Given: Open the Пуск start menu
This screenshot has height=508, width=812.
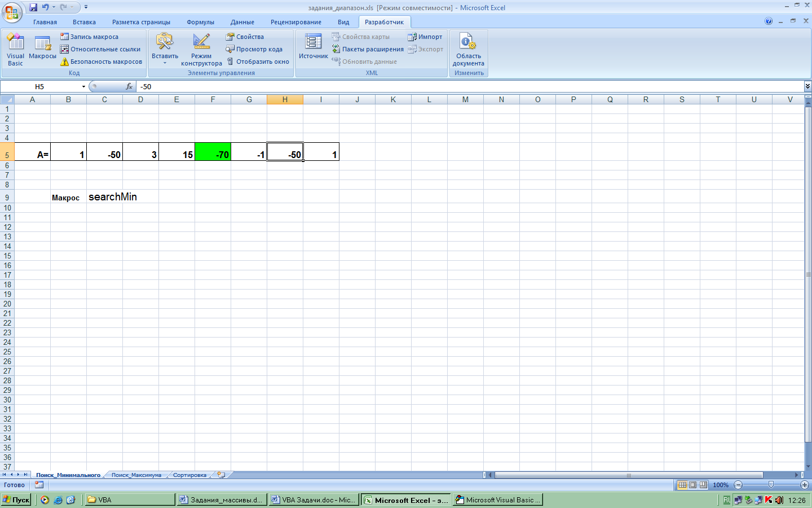Looking at the screenshot, I should (16, 500).
